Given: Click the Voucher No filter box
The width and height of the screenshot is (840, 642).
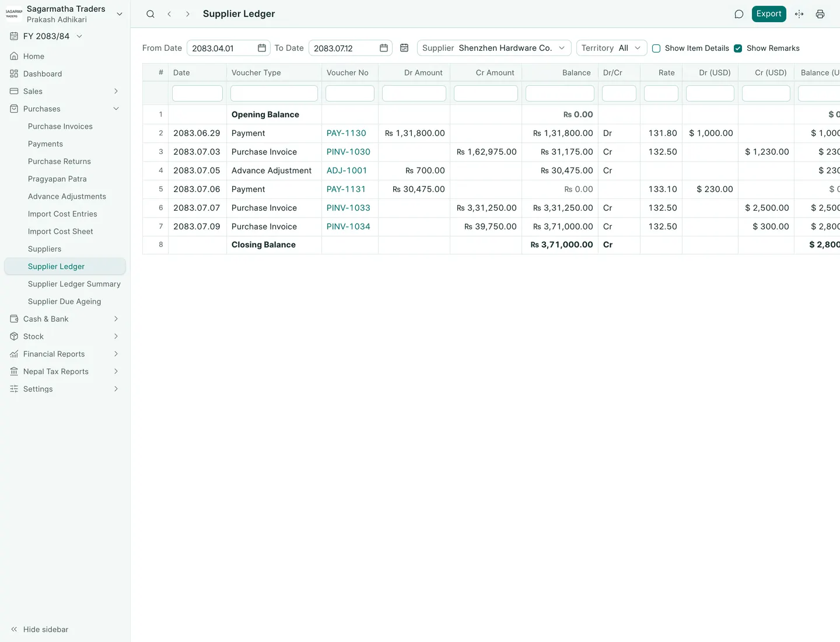Looking at the screenshot, I should click(350, 93).
